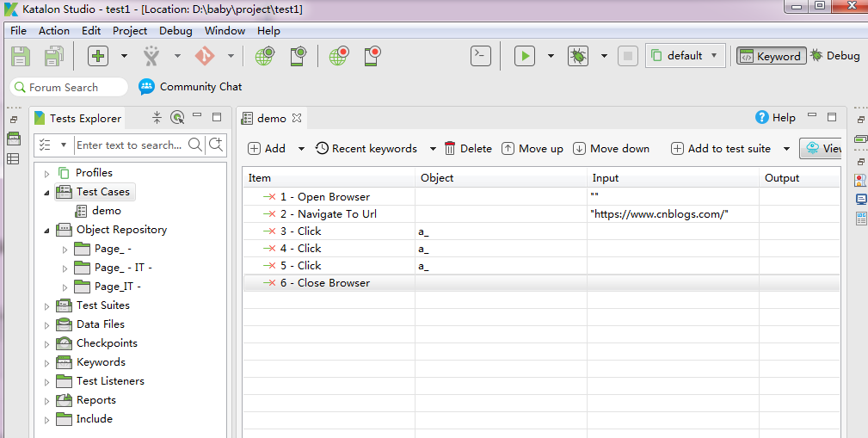This screenshot has width=868, height=438.
Task: Click the Forum Search field
Action: (69, 88)
